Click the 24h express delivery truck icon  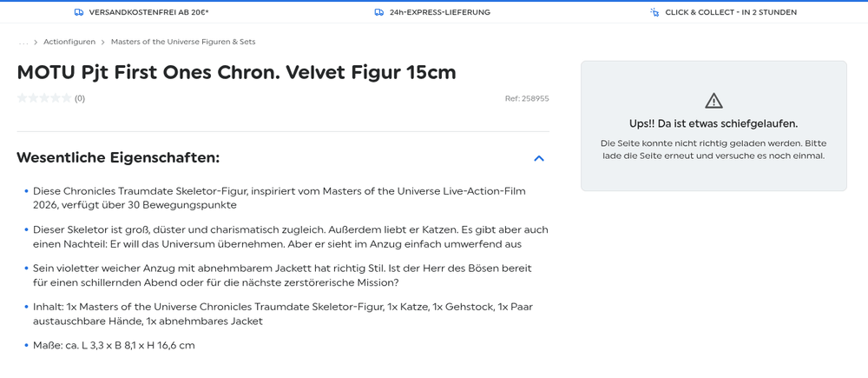click(x=379, y=12)
